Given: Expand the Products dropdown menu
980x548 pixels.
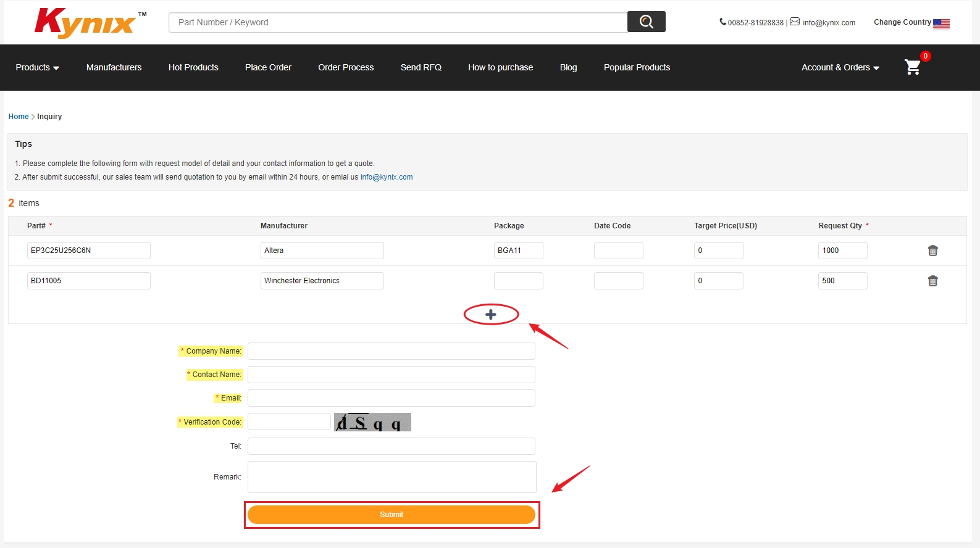Looking at the screenshot, I should 37,67.
